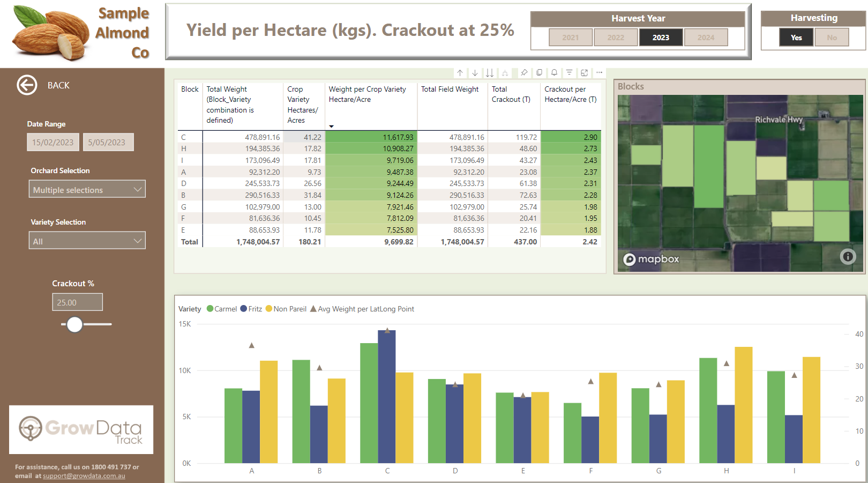Select Harvest Year 2024

706,38
